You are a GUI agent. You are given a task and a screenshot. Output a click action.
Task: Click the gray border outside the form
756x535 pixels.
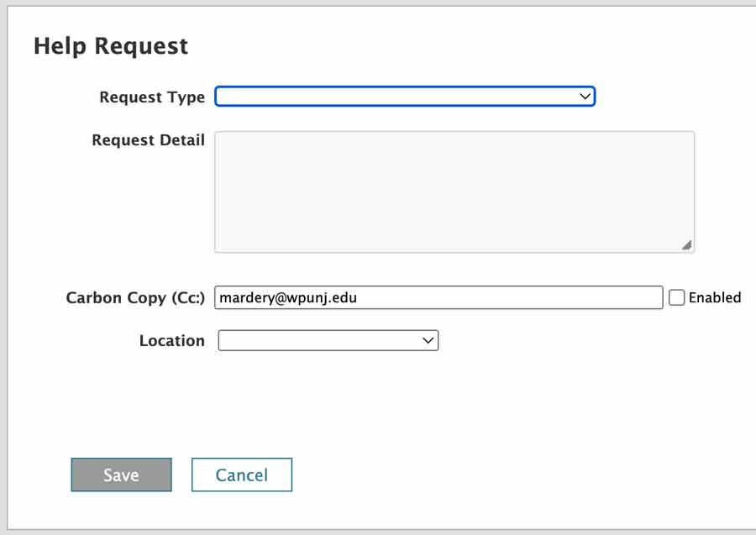3,267
